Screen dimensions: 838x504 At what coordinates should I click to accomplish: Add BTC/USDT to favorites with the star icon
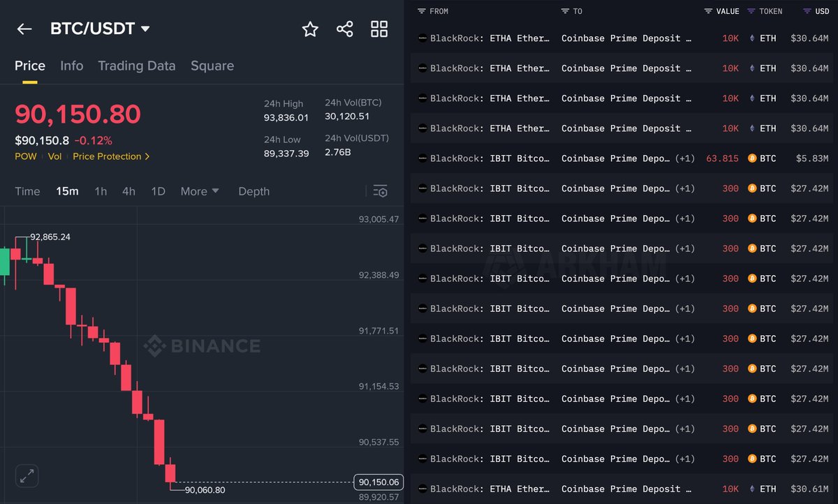(310, 29)
